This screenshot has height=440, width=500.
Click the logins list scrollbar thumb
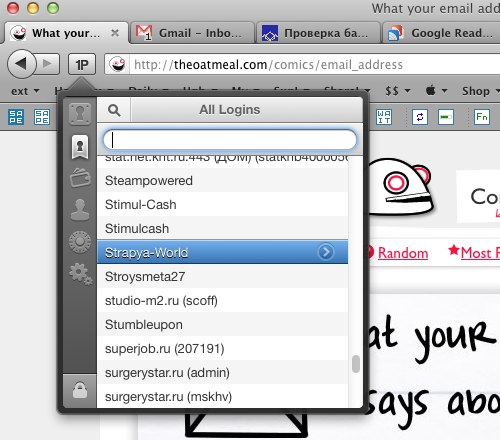(x=356, y=364)
